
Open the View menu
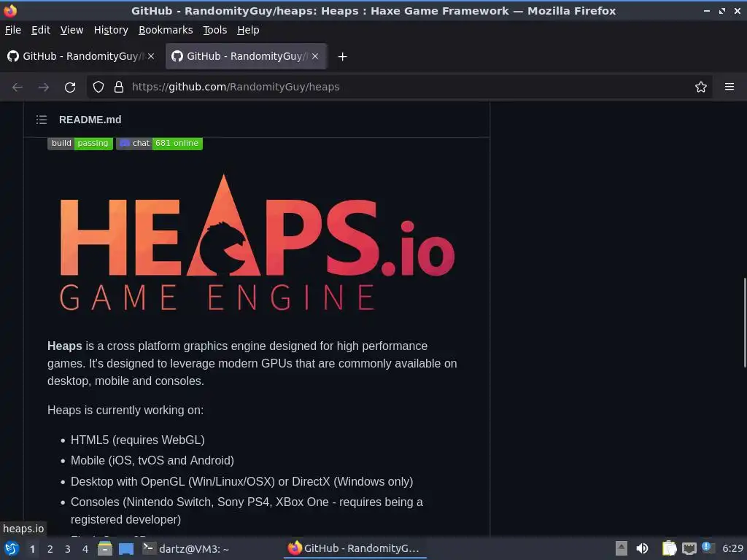point(71,30)
